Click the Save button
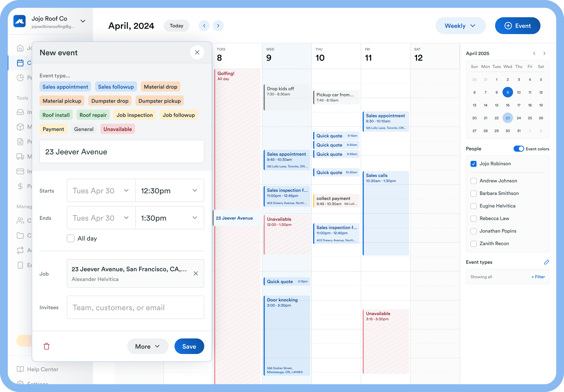The height and width of the screenshot is (392, 564). [189, 346]
